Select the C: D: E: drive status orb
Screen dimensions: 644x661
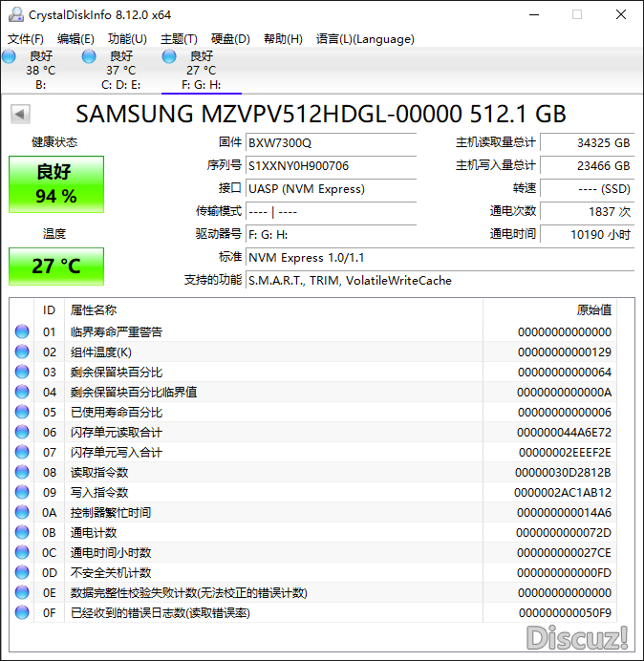pos(89,57)
